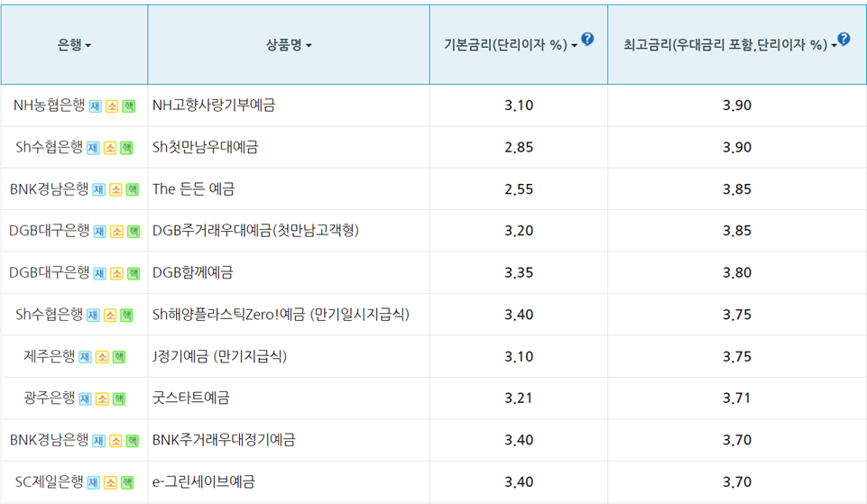Click green 핵 badge in 제주은행 row

pos(119,358)
